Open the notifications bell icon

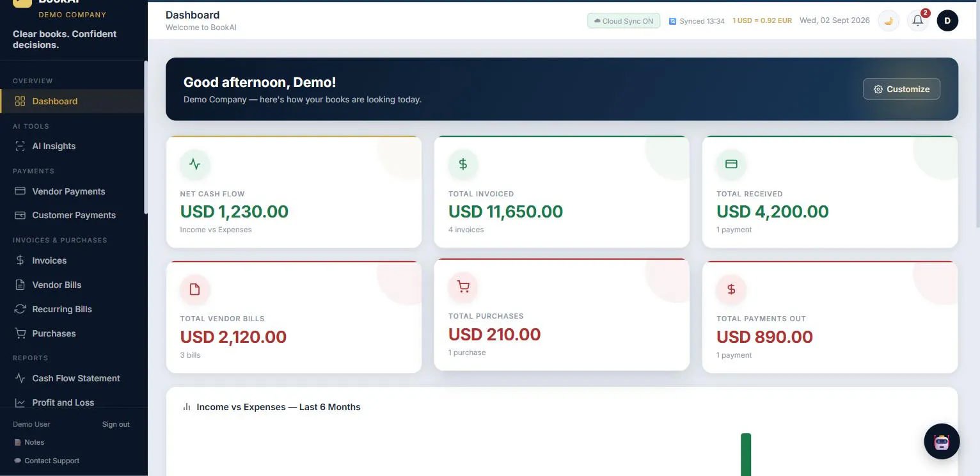click(917, 20)
